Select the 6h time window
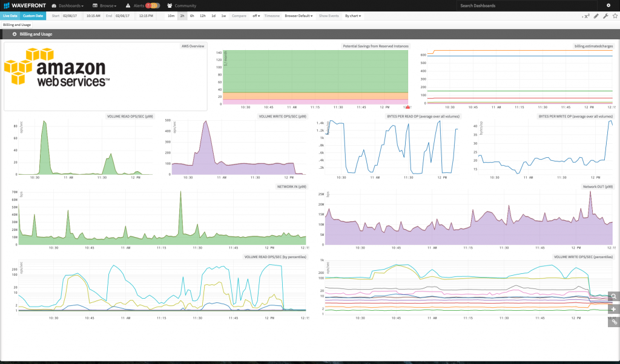The image size is (620, 364). coord(192,16)
